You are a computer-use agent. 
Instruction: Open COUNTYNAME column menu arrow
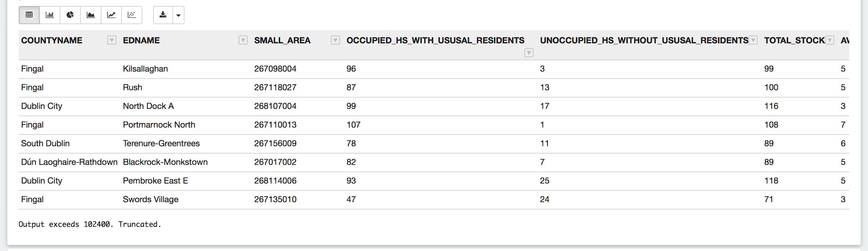(x=111, y=40)
